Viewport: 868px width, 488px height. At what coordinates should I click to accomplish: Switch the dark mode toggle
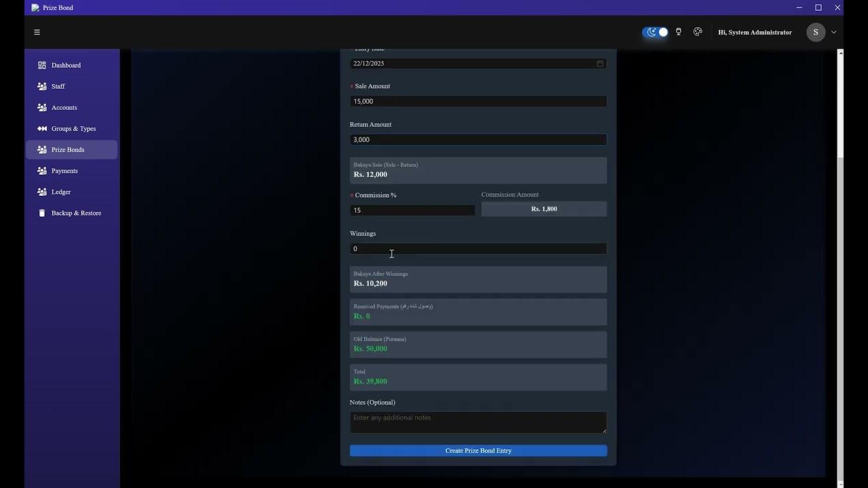655,32
